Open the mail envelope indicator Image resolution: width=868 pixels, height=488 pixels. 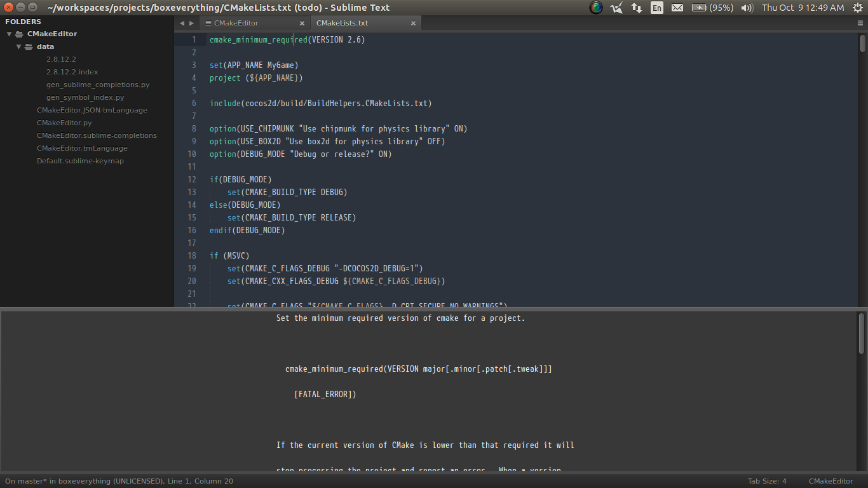coord(677,8)
